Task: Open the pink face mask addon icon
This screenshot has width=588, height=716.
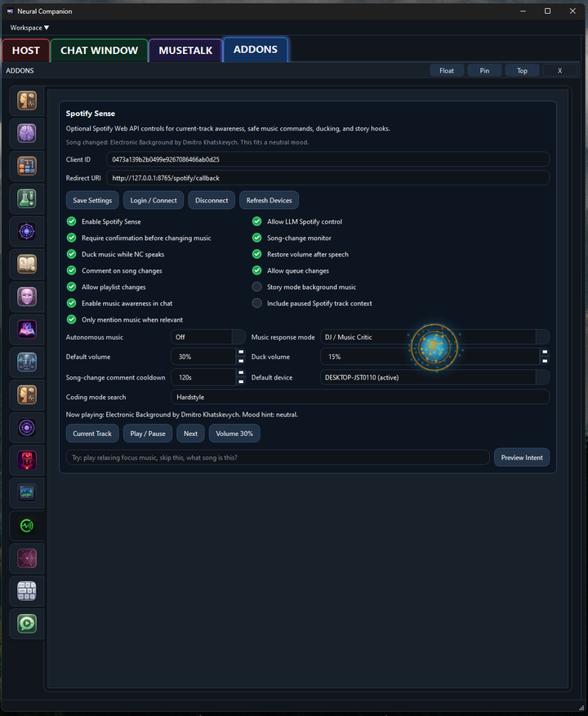Action: tap(27, 297)
